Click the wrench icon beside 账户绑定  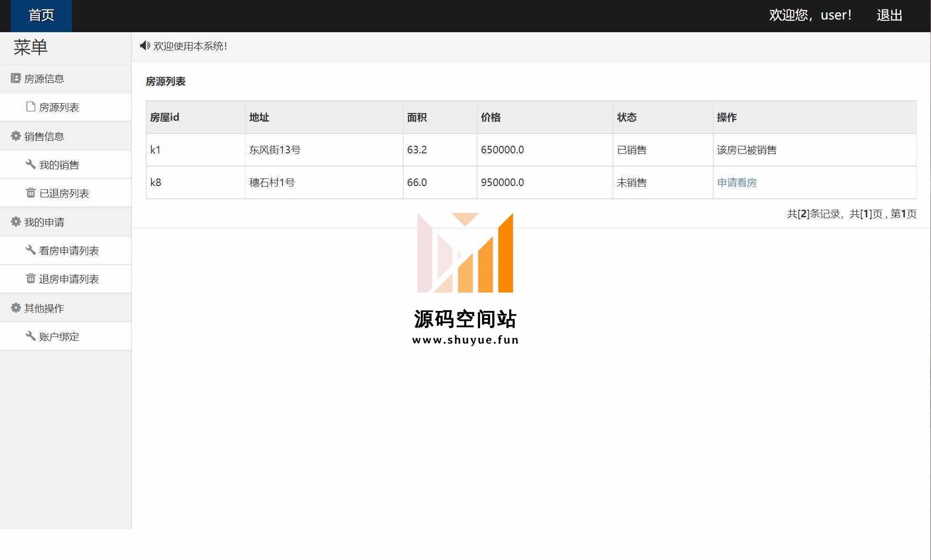coord(31,336)
